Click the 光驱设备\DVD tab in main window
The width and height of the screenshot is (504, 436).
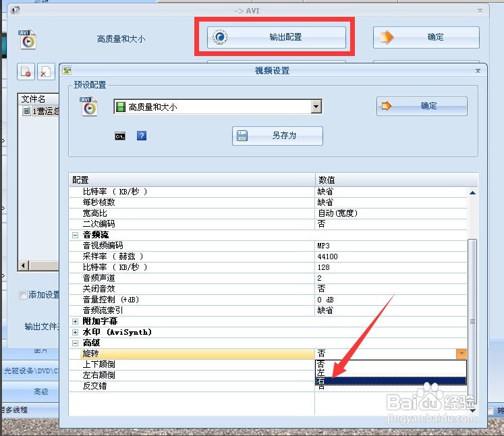31,371
